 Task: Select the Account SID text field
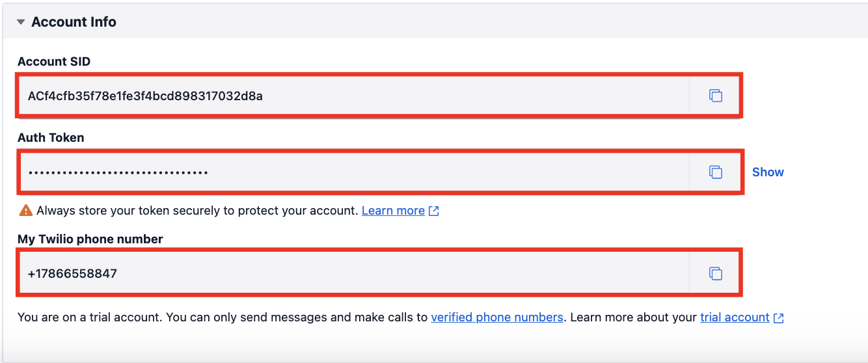click(351, 96)
